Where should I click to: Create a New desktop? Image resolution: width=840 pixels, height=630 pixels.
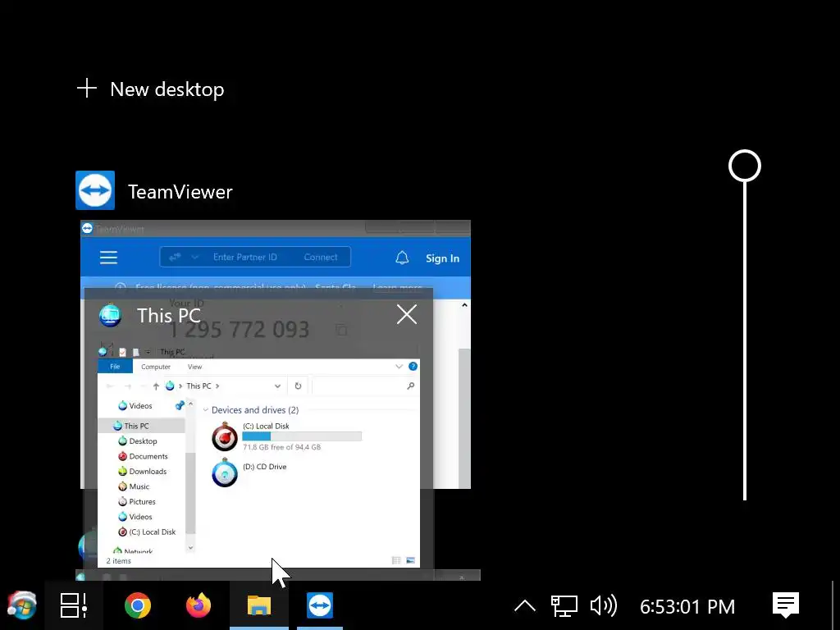point(151,89)
